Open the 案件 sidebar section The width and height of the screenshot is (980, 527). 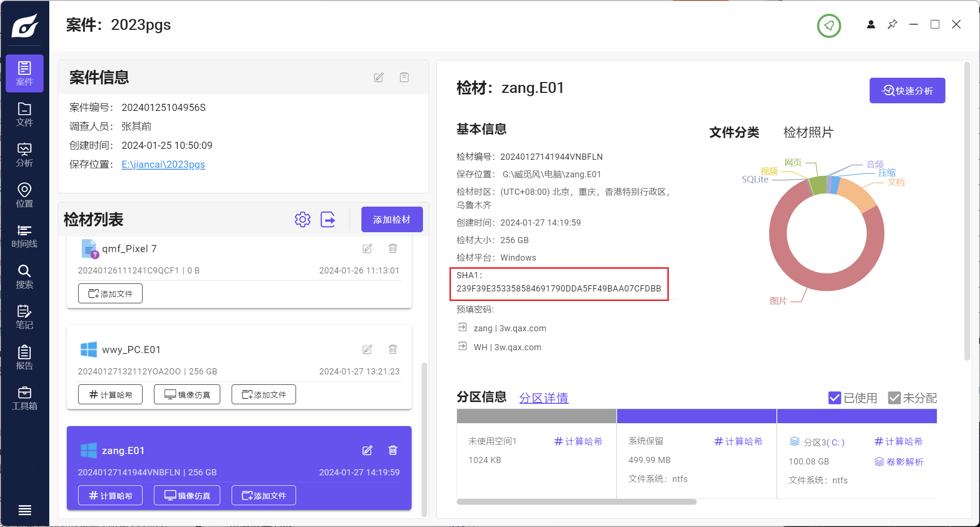pyautogui.click(x=25, y=73)
